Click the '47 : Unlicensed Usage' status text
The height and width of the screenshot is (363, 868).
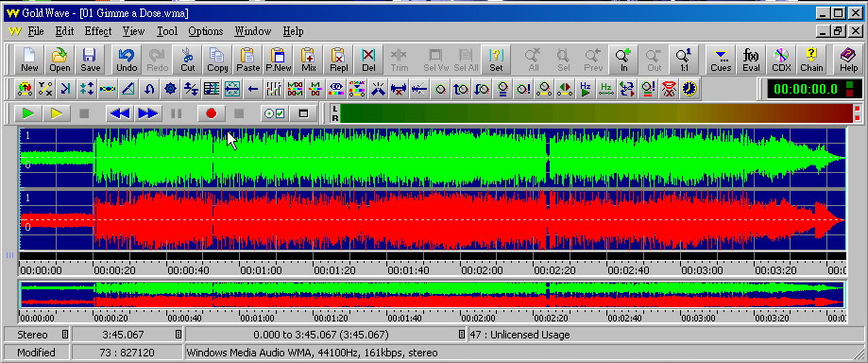click(x=519, y=335)
